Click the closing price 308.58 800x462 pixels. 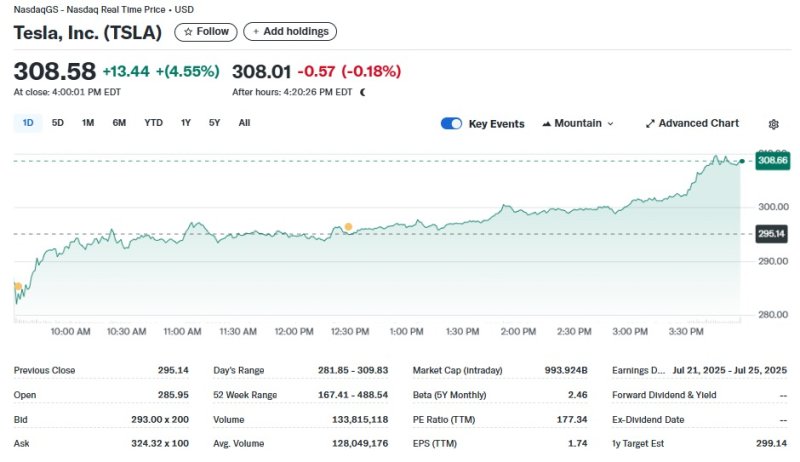55,71
